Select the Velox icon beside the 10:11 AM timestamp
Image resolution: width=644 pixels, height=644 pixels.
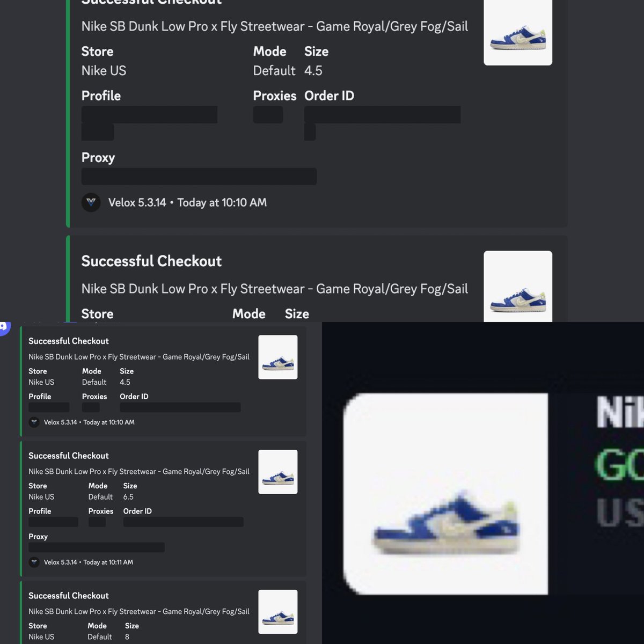click(34, 562)
